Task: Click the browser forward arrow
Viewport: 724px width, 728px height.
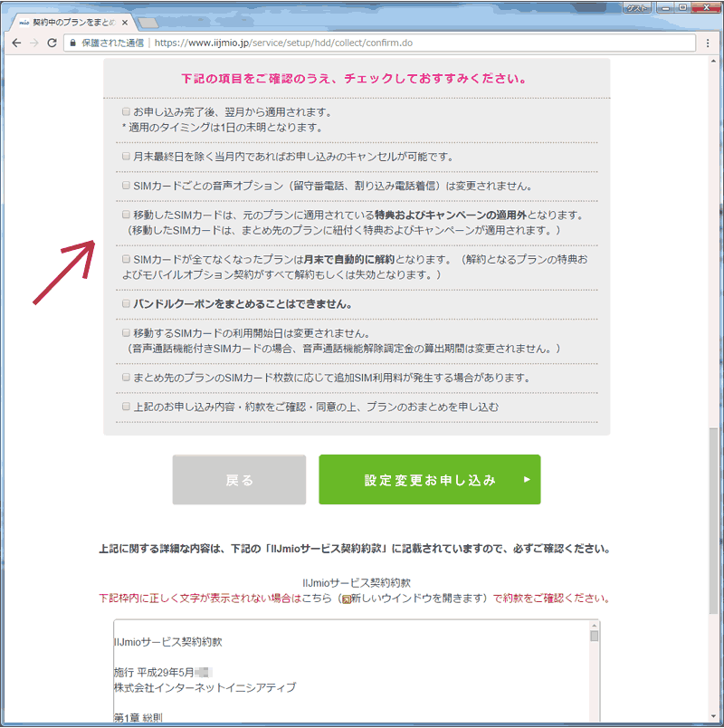Action: click(x=34, y=42)
